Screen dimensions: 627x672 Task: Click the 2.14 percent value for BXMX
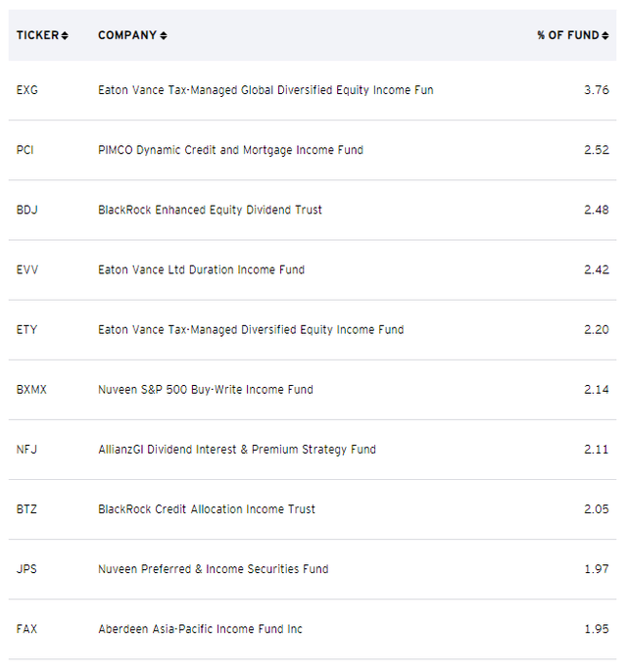click(597, 390)
